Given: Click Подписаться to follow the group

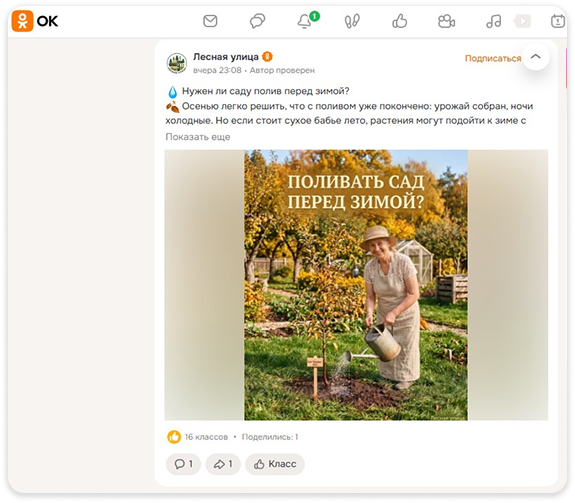Looking at the screenshot, I should pyautogui.click(x=493, y=58).
